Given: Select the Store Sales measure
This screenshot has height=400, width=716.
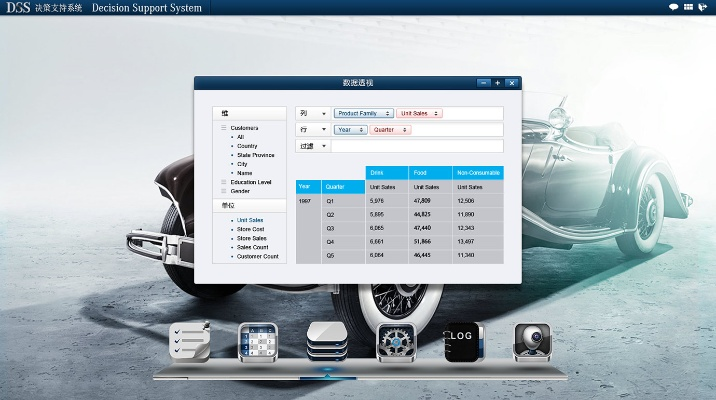Looking at the screenshot, I should [x=251, y=238].
